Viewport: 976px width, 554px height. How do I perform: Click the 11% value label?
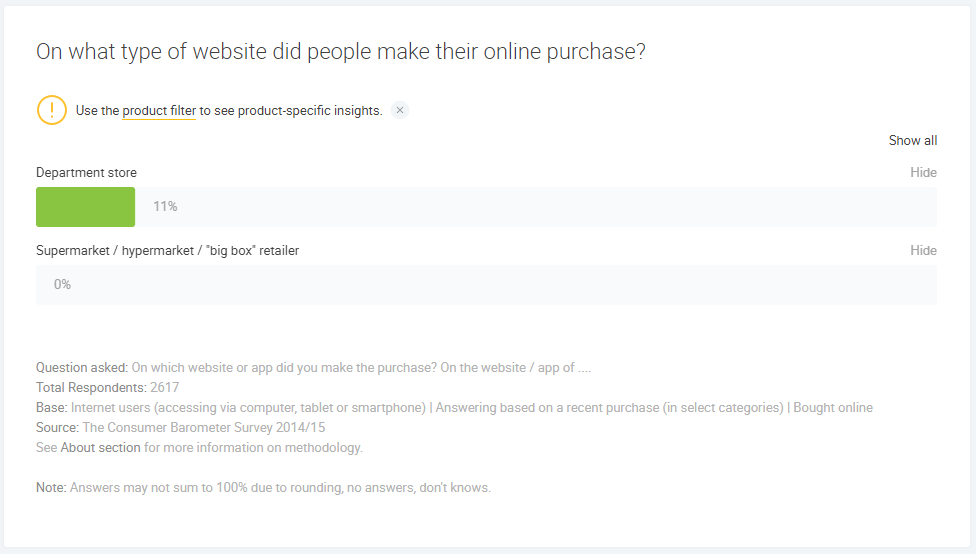click(165, 207)
